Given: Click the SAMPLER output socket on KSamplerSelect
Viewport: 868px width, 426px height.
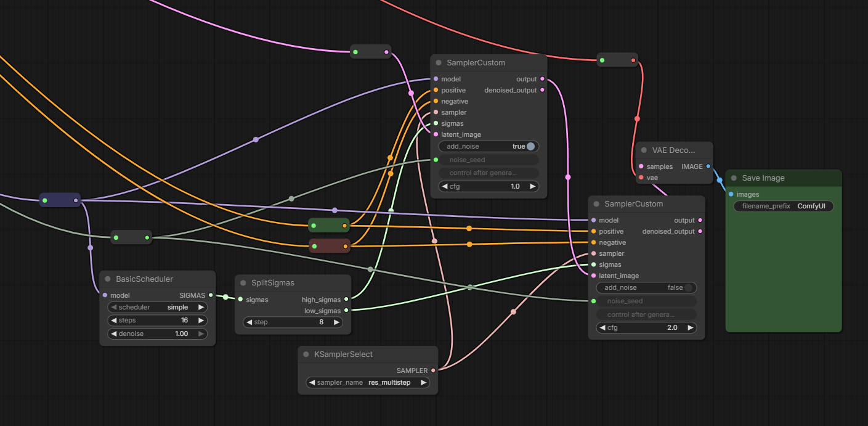Looking at the screenshot, I should 433,371.
